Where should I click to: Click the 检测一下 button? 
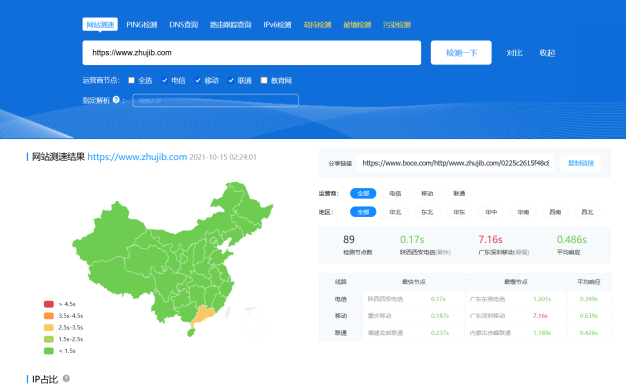point(461,53)
